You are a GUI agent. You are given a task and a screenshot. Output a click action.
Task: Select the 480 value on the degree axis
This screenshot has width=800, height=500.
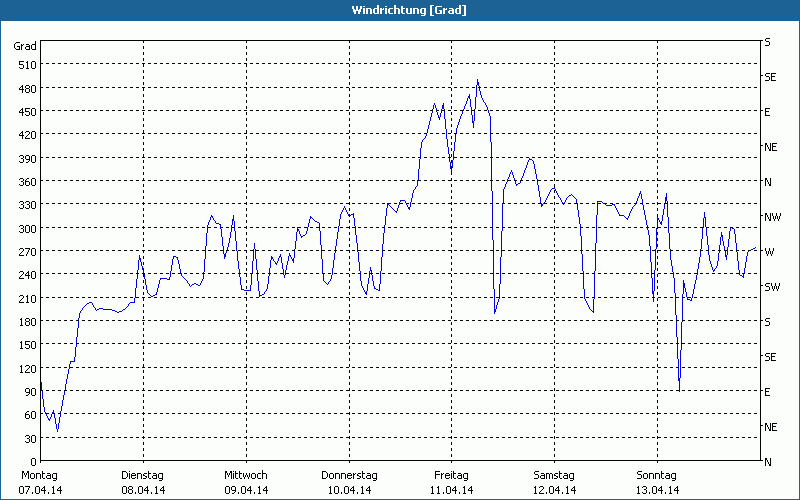[x=28, y=89]
